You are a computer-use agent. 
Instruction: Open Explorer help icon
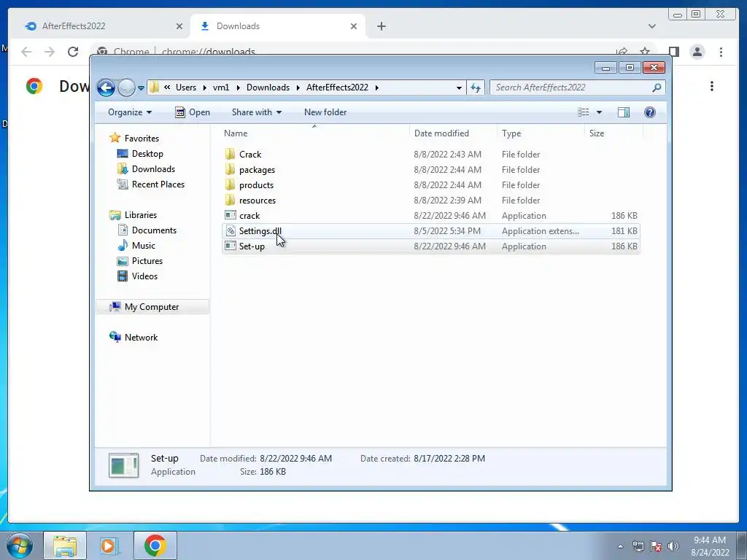click(650, 112)
